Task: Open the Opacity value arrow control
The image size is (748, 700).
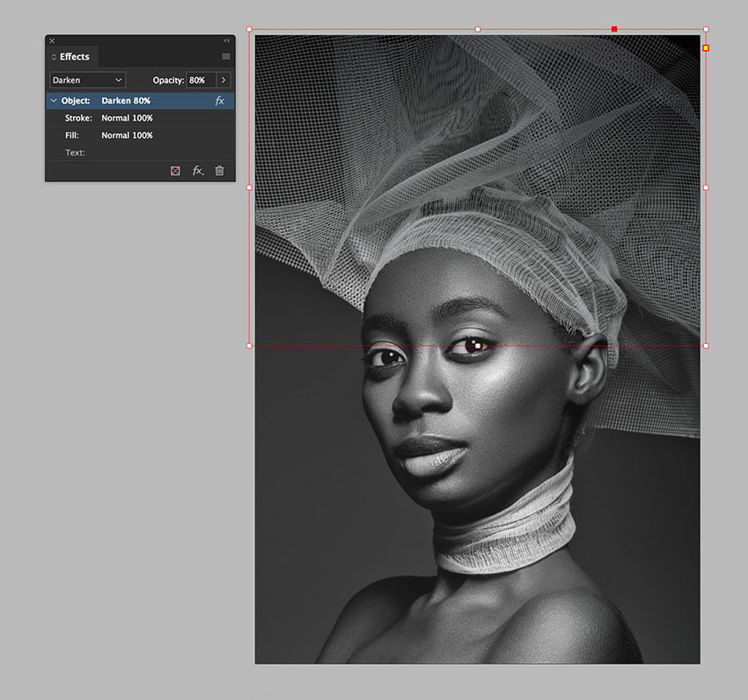Action: click(x=224, y=80)
